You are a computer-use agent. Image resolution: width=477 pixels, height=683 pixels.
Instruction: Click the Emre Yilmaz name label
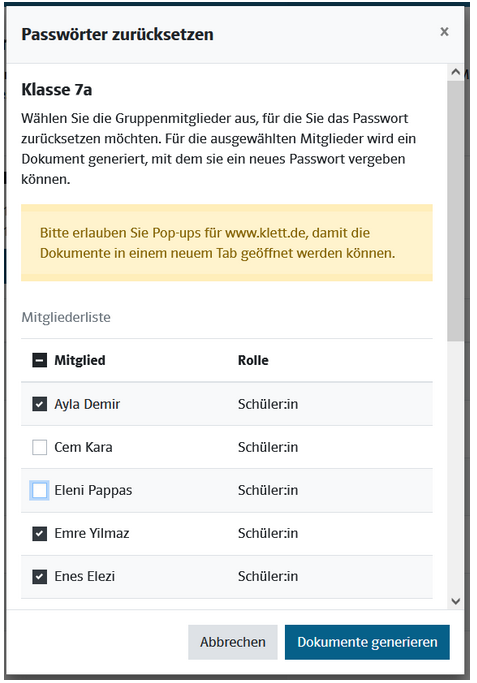pos(92,534)
